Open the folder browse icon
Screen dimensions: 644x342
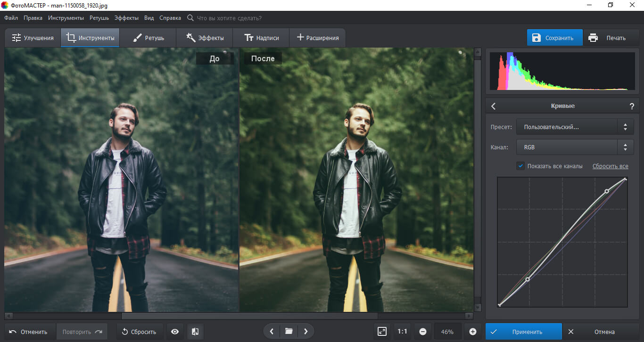289,332
